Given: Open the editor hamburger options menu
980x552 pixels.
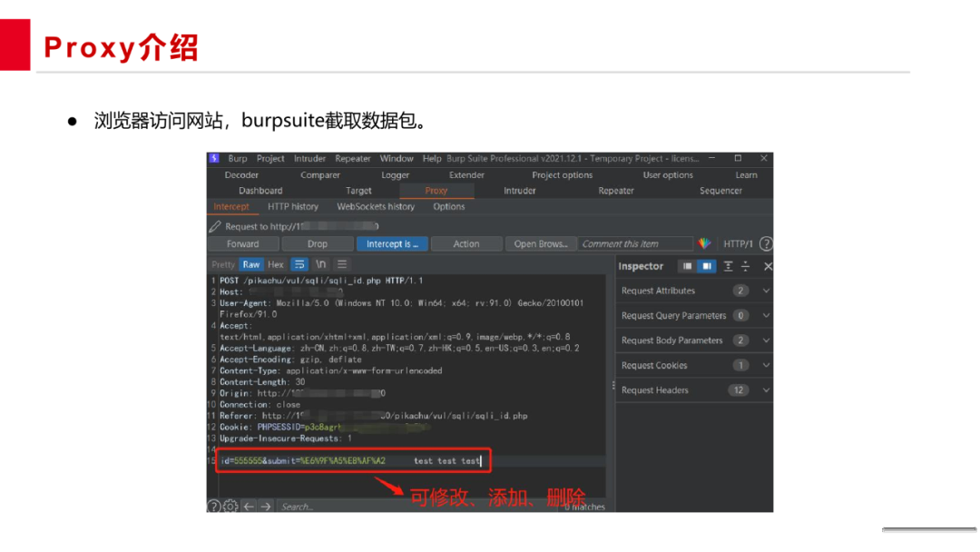Looking at the screenshot, I should click(342, 264).
